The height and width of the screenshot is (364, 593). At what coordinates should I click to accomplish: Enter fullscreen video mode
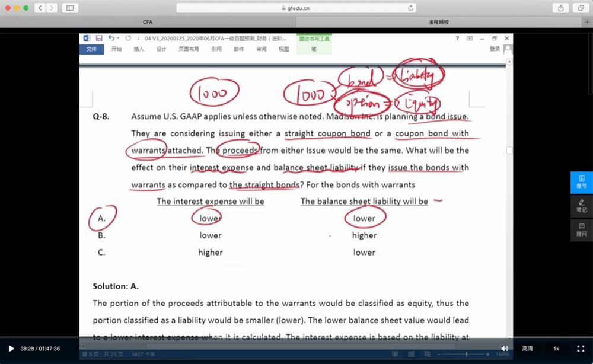pos(581,349)
